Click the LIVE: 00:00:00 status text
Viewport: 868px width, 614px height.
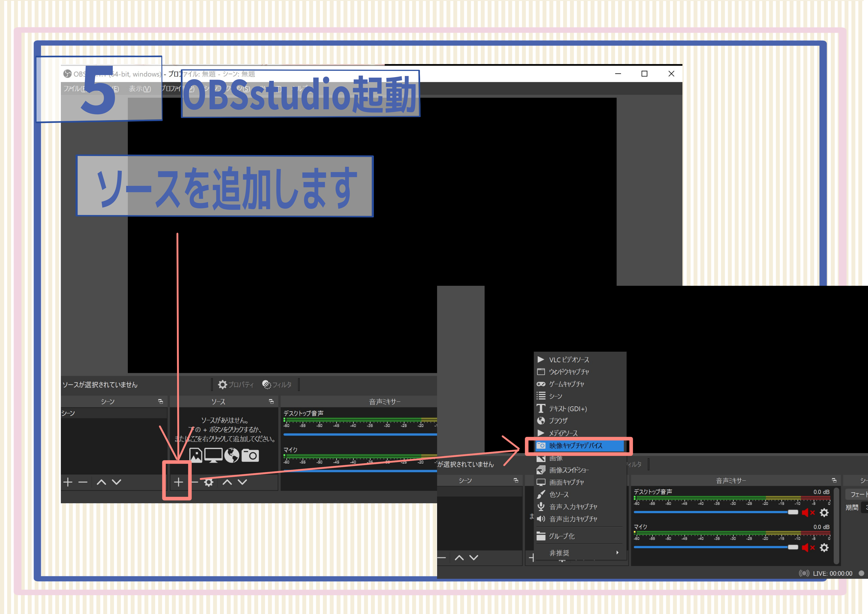pos(832,573)
